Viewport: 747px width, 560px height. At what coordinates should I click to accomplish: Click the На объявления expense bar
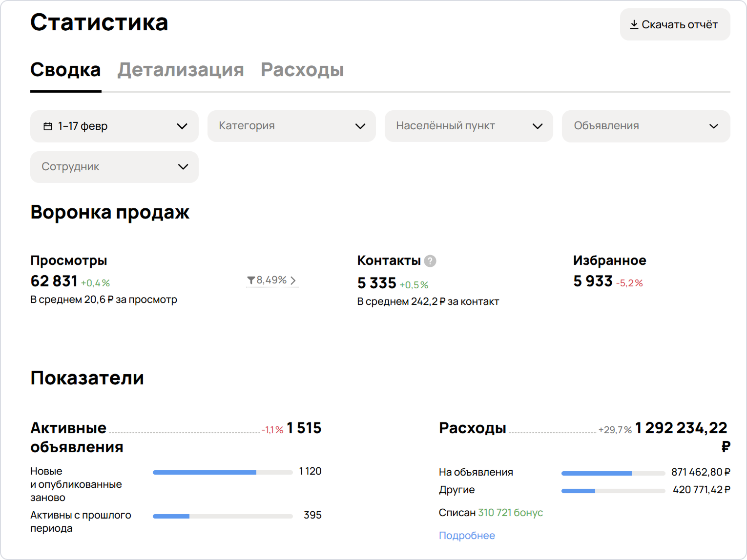(x=613, y=473)
